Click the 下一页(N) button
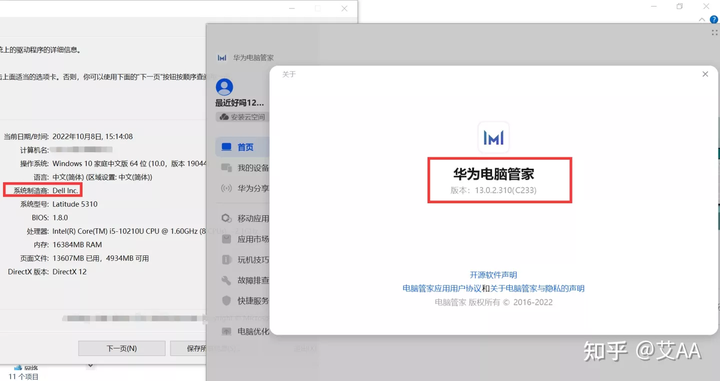The width and height of the screenshot is (720, 381). 122,348
